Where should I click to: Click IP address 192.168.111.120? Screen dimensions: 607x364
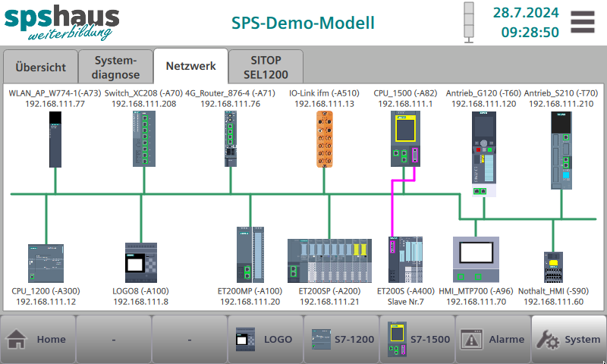[484, 104]
